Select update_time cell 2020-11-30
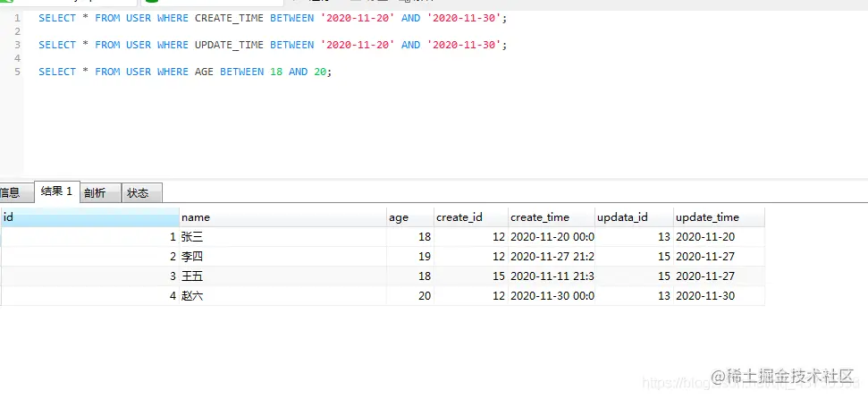This screenshot has width=868, height=399. click(719, 296)
